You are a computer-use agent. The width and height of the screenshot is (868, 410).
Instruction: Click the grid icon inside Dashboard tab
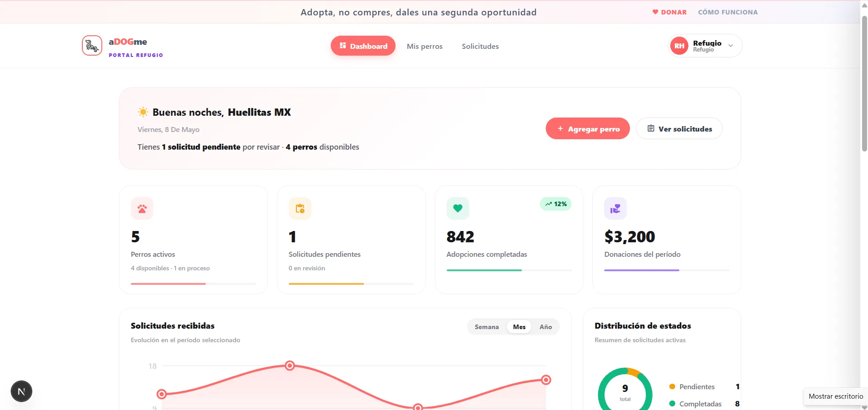point(343,46)
